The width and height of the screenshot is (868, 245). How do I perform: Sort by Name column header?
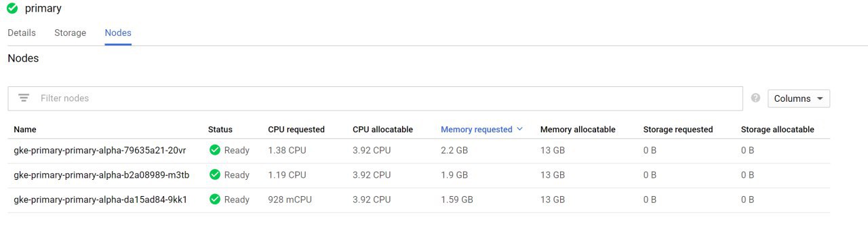coord(25,129)
